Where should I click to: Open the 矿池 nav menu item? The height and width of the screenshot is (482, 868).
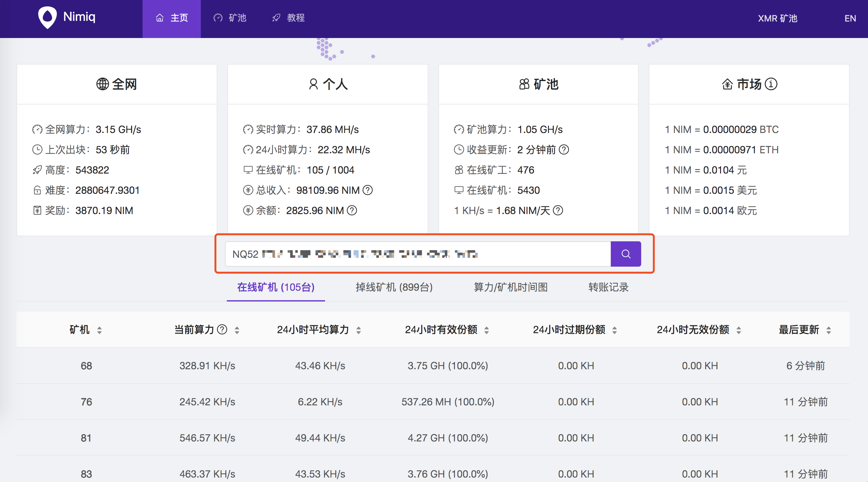(230, 18)
